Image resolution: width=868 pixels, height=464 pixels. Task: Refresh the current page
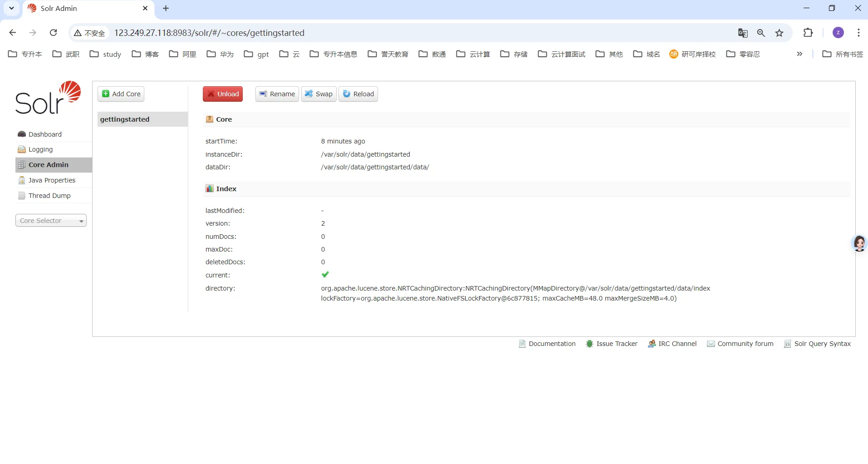pos(53,33)
